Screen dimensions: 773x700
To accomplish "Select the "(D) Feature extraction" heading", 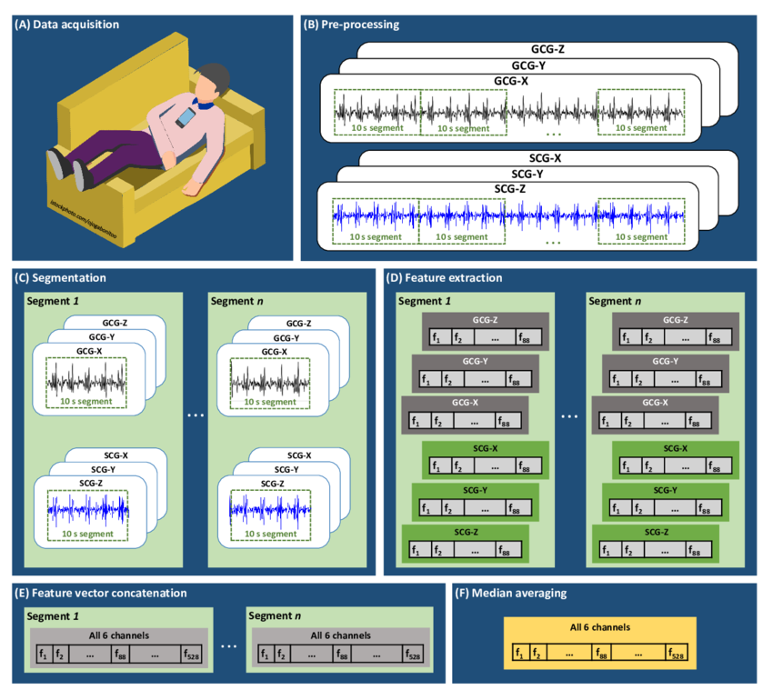I will pos(446,276).
